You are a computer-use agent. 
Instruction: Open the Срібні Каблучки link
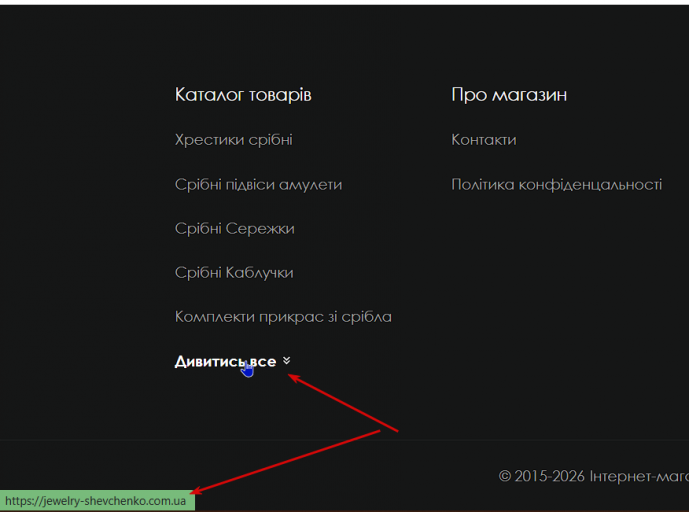(x=234, y=272)
